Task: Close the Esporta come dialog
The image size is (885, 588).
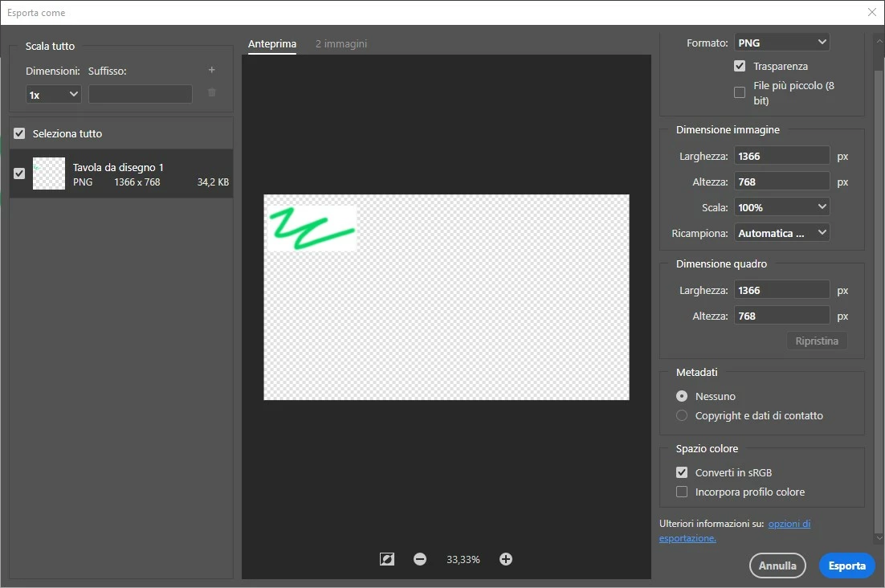Action: [871, 12]
